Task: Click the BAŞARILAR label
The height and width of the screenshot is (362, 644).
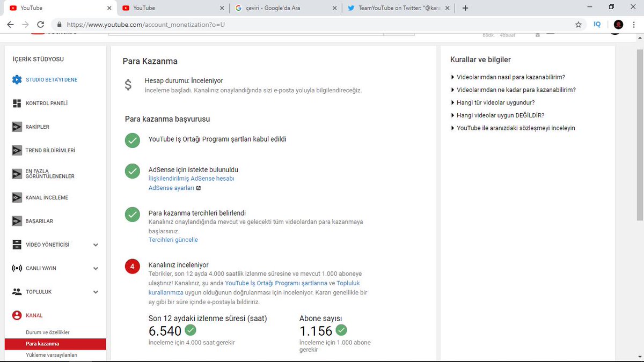Action: coord(39,221)
